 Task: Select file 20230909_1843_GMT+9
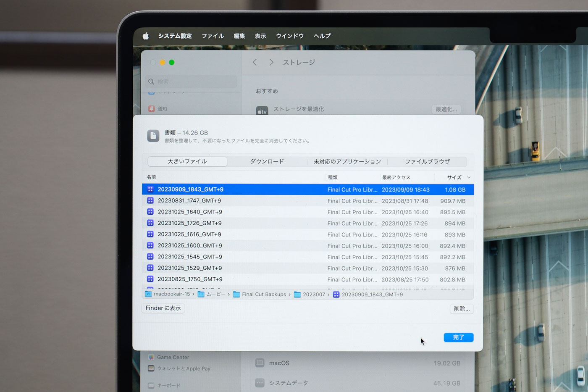pos(308,189)
